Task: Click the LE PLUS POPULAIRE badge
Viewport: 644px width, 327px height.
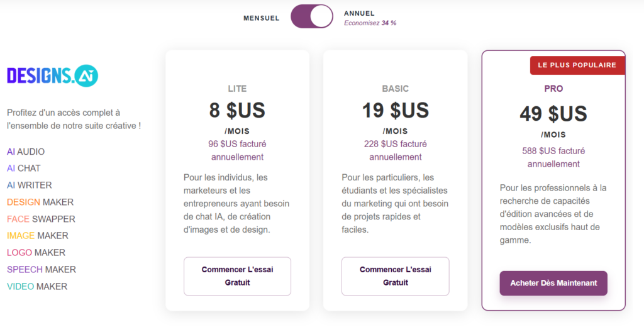Action: [577, 65]
